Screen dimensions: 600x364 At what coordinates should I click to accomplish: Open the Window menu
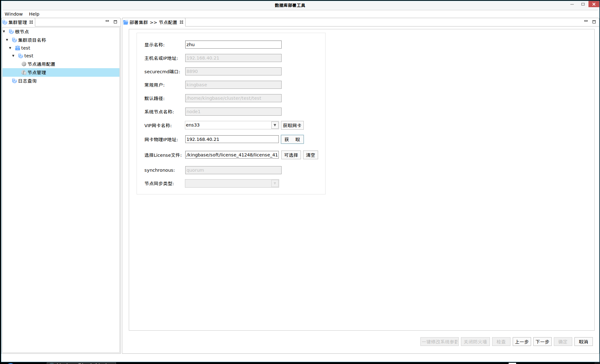[14, 14]
